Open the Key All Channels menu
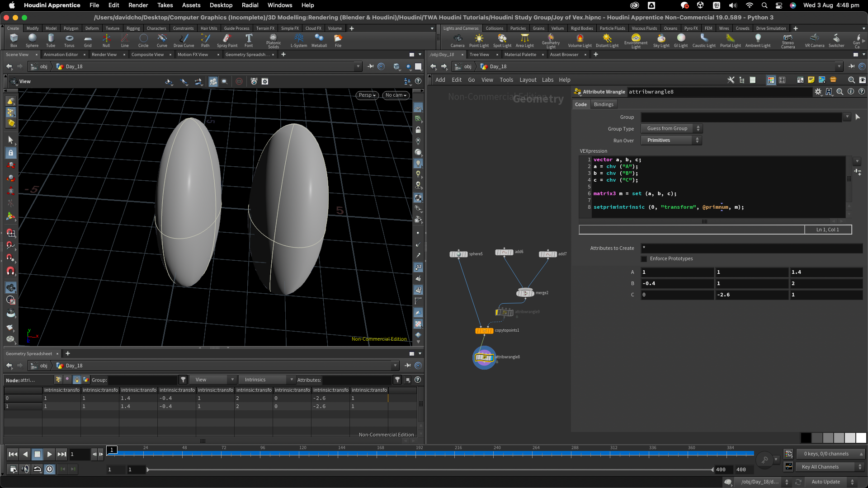The height and width of the screenshot is (488, 868). [831, 467]
